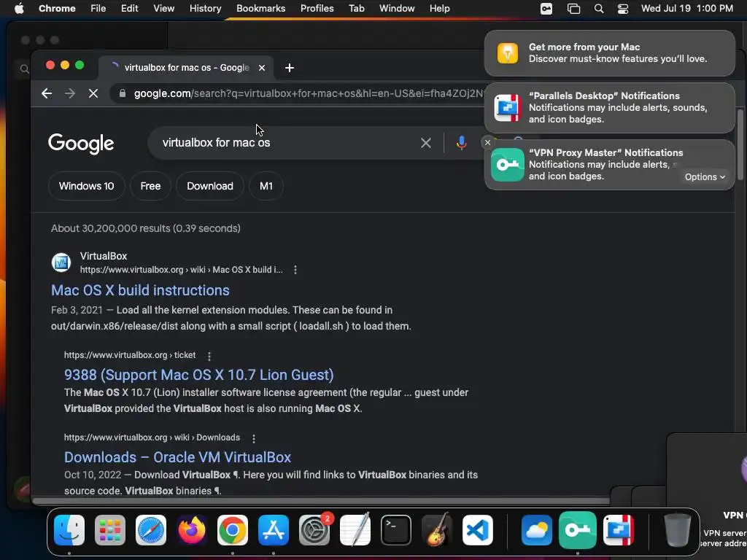Launch Safari from the Dock
The width and height of the screenshot is (747, 560).
pyautogui.click(x=151, y=529)
